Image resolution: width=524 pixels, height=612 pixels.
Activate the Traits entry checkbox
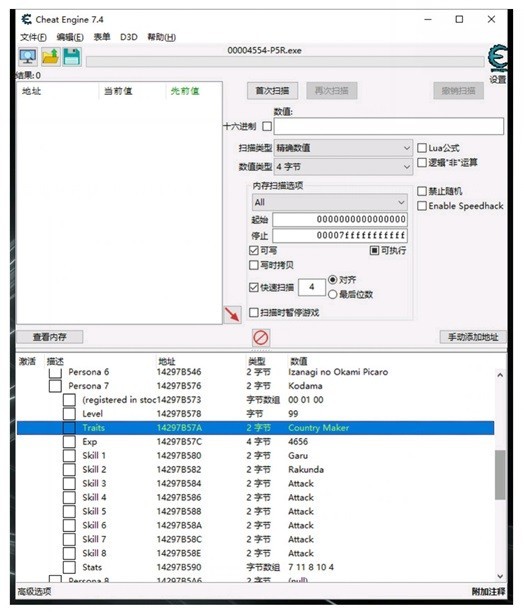[69, 428]
